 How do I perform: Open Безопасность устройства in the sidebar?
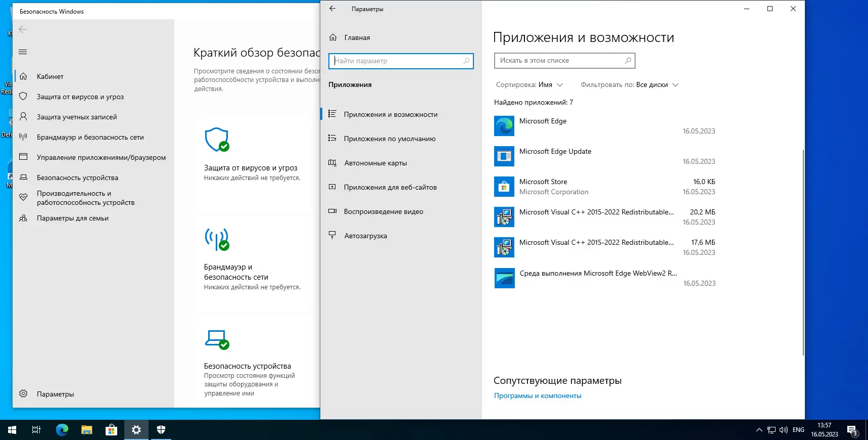click(93, 178)
